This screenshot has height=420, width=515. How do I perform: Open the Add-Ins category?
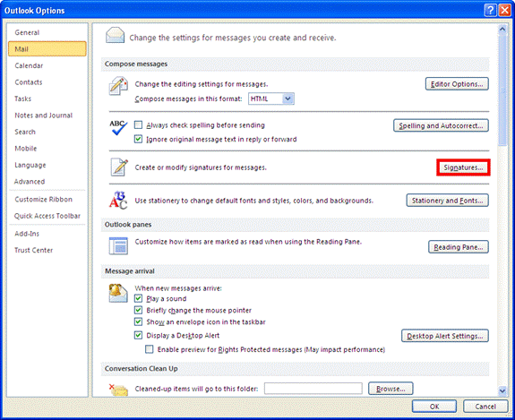click(x=47, y=234)
